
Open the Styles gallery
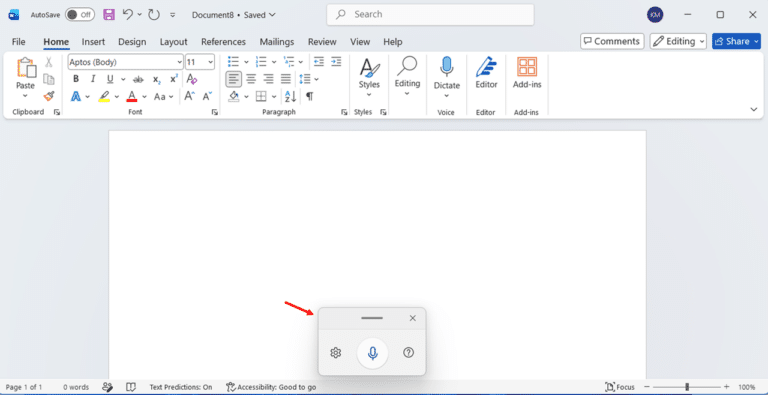pyautogui.click(x=369, y=77)
